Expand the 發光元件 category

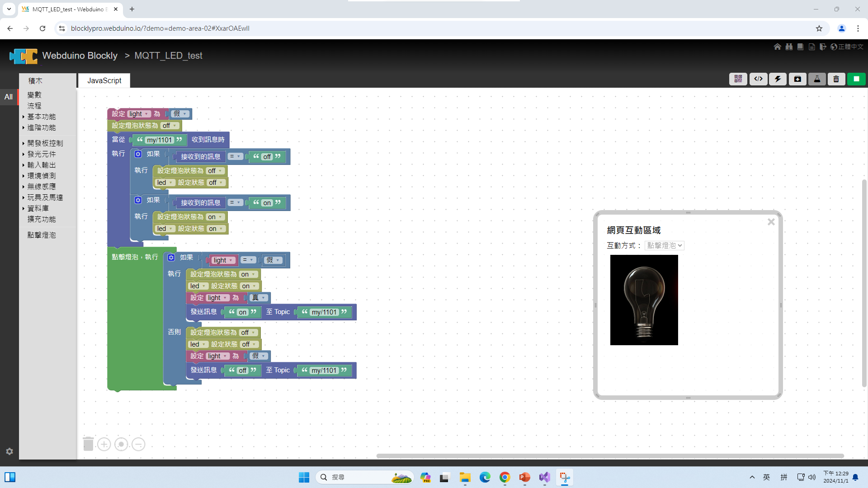(x=41, y=154)
